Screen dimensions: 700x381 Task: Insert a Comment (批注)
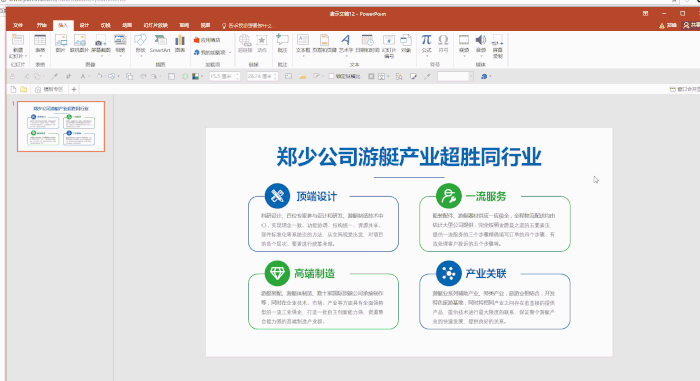point(282,43)
